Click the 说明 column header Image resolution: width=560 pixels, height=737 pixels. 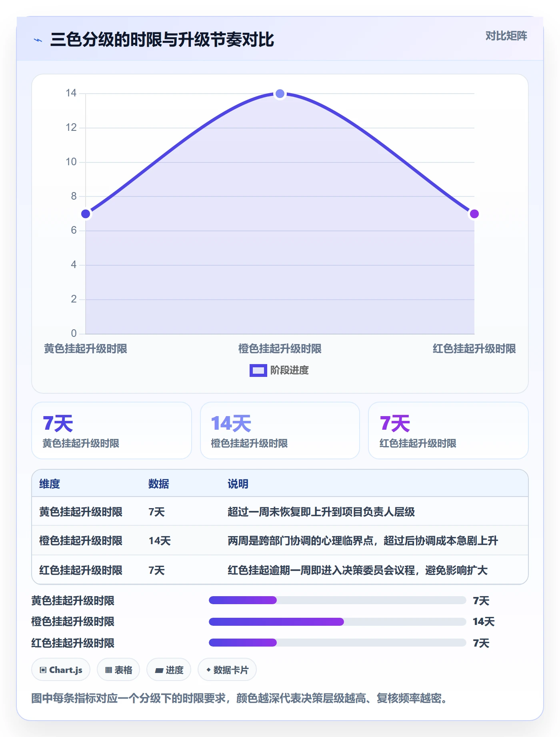click(238, 484)
